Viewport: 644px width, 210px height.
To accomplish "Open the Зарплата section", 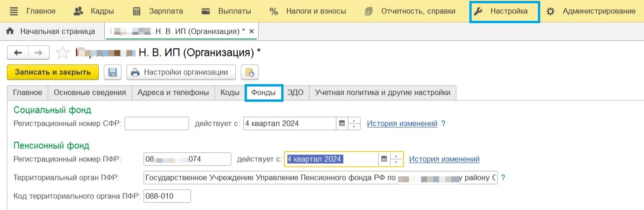I will click(x=158, y=11).
